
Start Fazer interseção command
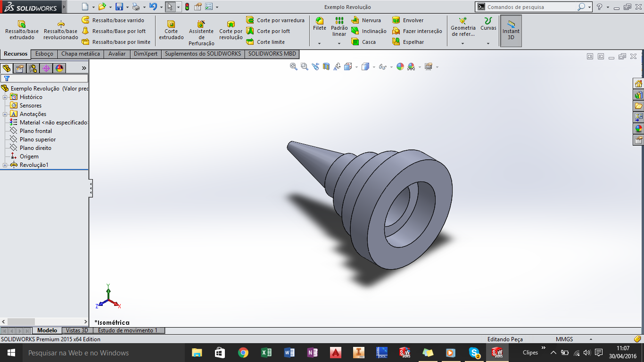pos(417,31)
